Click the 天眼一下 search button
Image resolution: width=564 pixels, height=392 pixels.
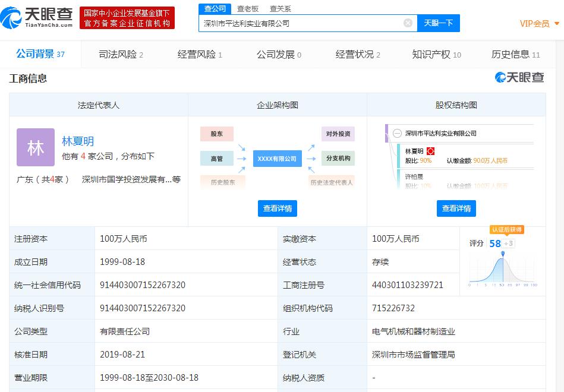tap(438, 23)
